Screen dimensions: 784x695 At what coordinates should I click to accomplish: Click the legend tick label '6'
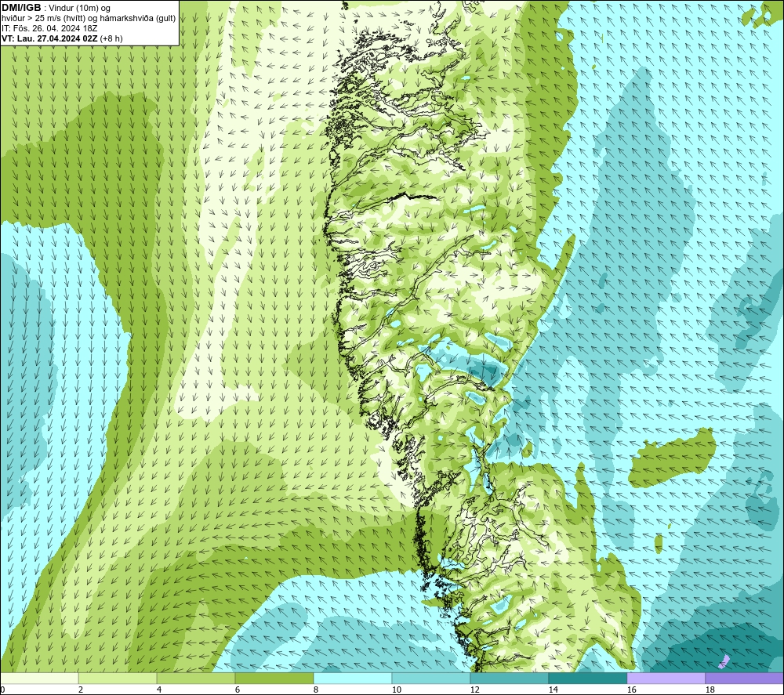[x=237, y=690]
